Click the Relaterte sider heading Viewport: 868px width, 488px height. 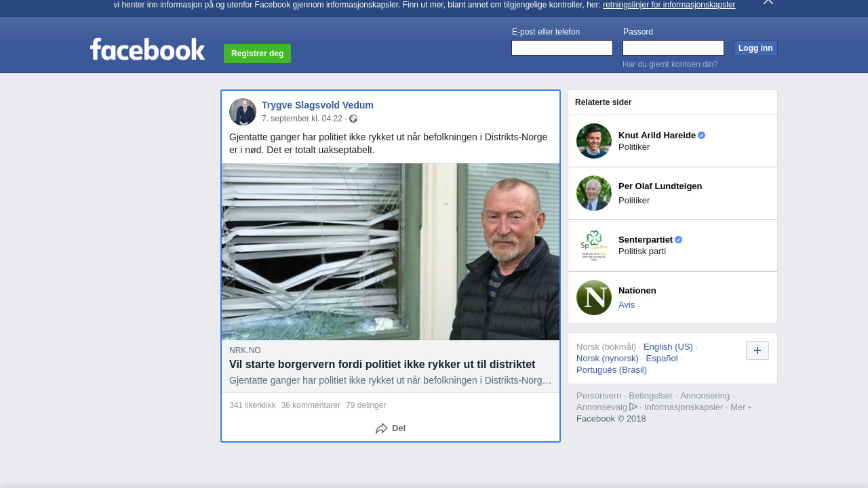pos(604,102)
